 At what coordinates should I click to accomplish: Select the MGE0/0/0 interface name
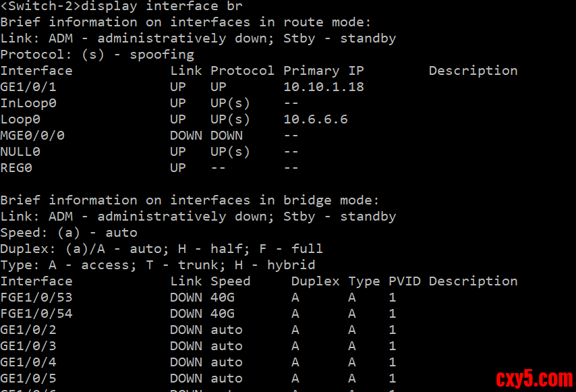32,136
